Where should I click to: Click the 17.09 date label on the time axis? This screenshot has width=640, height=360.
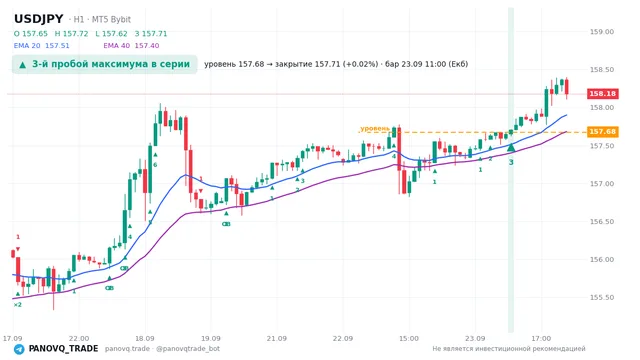pyautogui.click(x=12, y=338)
